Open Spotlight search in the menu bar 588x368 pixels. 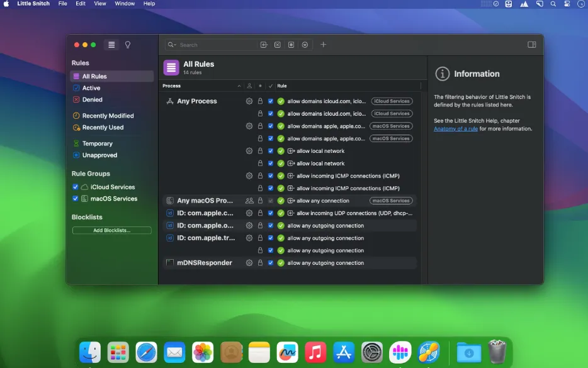[x=553, y=4]
